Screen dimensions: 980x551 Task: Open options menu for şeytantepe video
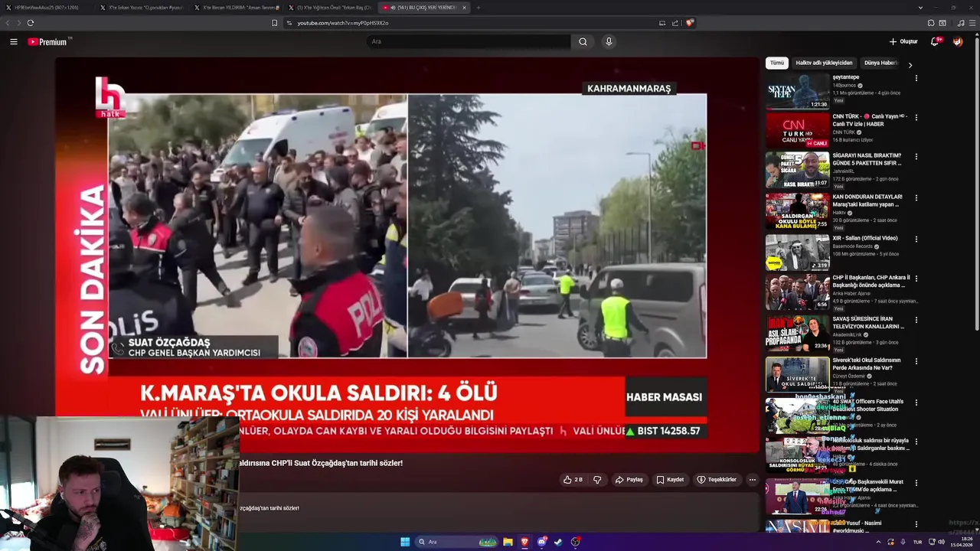(x=916, y=78)
